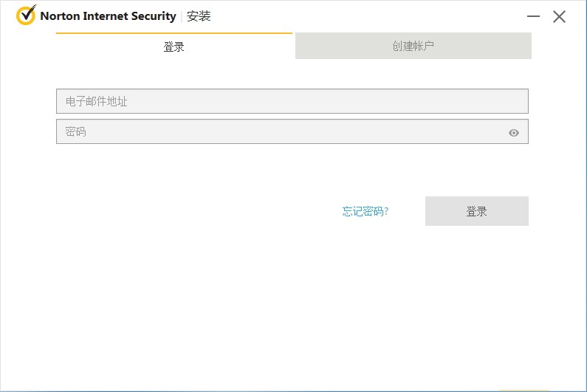Recover password via the blue 忘记密码? link

365,211
